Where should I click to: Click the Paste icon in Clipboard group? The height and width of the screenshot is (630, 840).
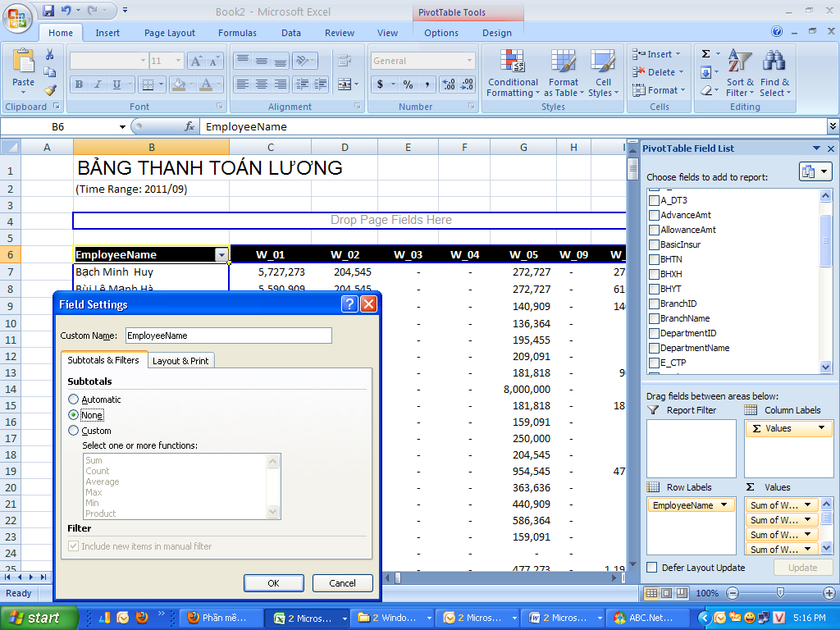(24, 63)
